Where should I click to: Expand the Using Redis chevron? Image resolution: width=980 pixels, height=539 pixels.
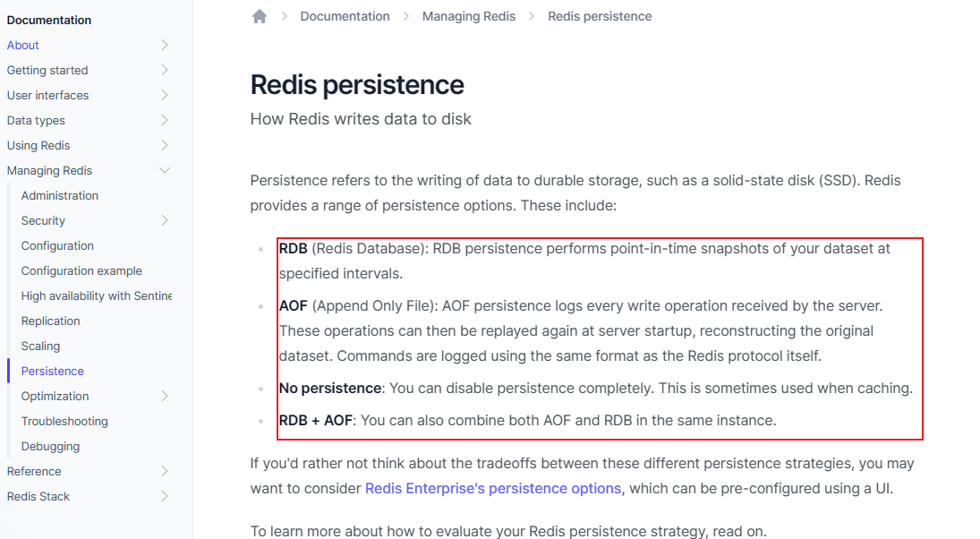click(165, 145)
